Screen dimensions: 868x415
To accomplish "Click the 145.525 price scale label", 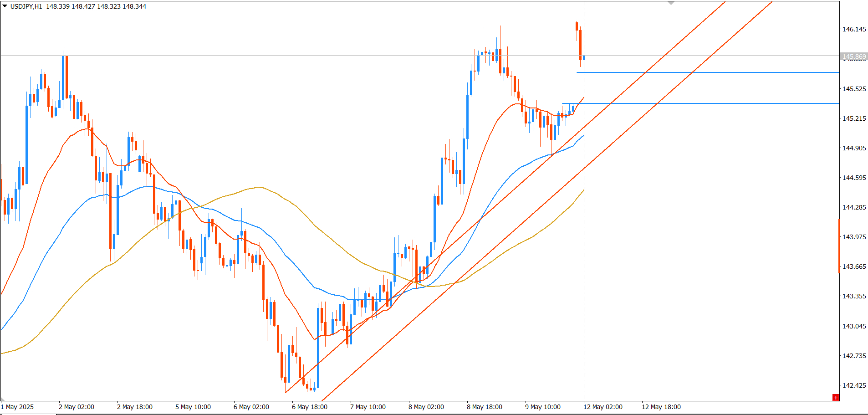I will click(x=854, y=89).
